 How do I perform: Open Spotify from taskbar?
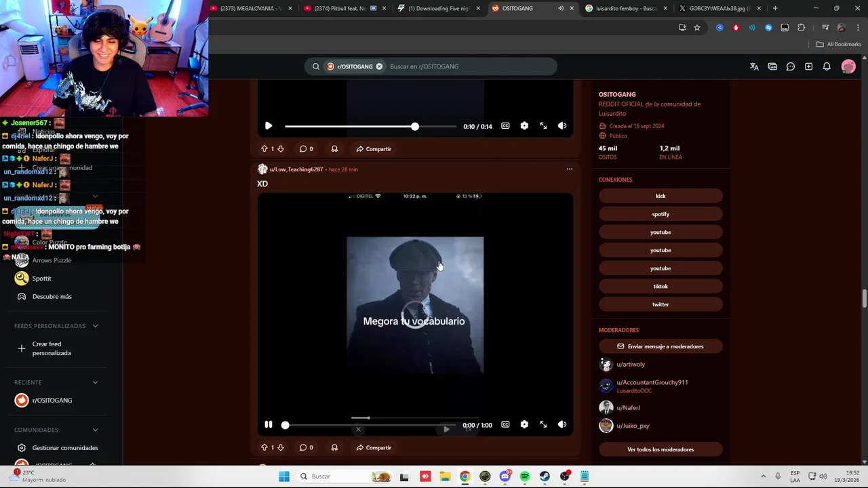pos(525,476)
